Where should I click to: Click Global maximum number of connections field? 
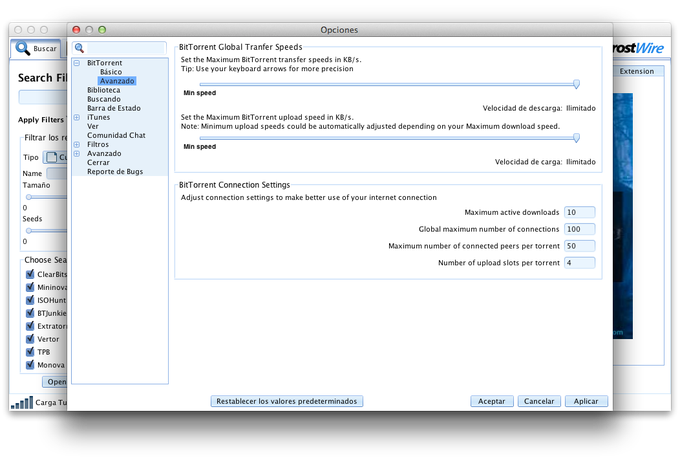pyautogui.click(x=580, y=229)
